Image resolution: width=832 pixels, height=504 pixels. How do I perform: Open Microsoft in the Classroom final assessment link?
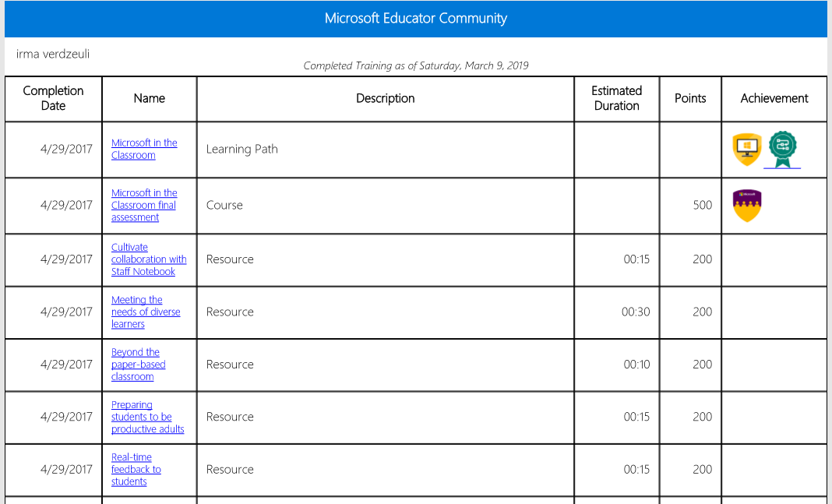144,206
